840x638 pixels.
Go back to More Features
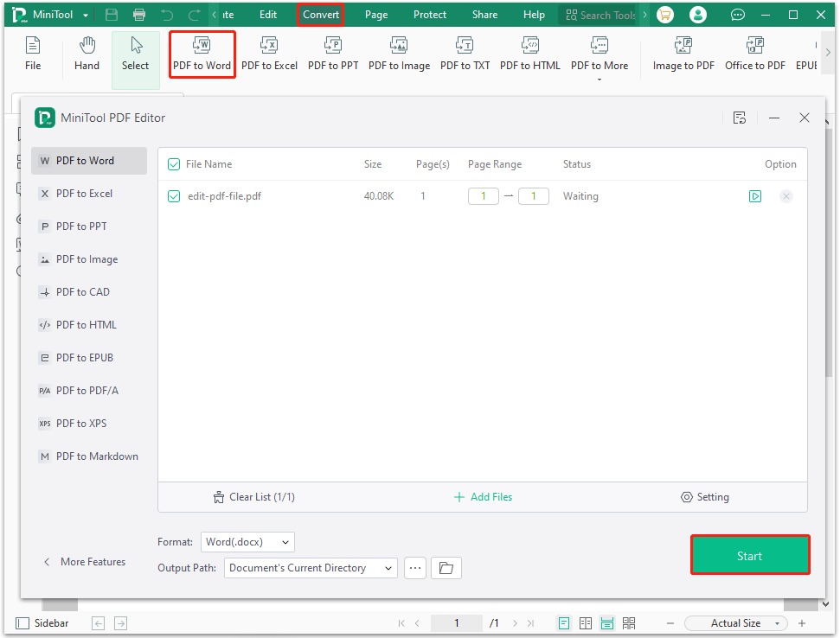(85, 562)
